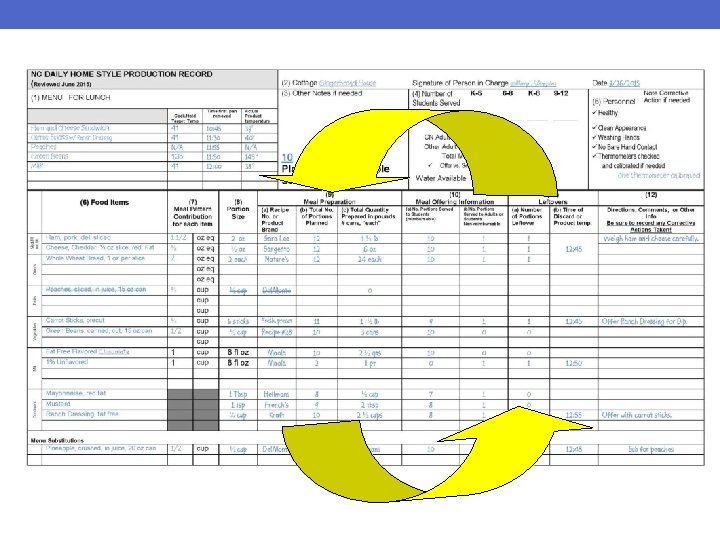Click the 'one thermometer calibrated' note
This screenshot has height=540, width=720.
pyautogui.click(x=658, y=175)
